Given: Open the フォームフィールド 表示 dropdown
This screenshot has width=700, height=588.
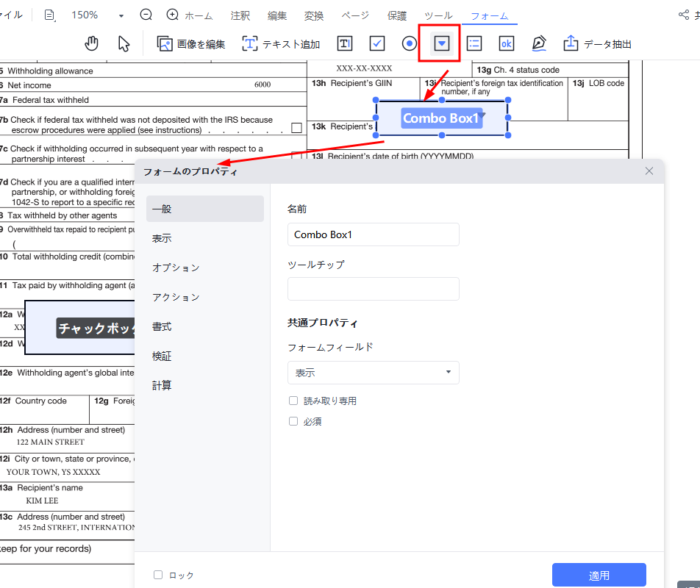Looking at the screenshot, I should pos(373,373).
